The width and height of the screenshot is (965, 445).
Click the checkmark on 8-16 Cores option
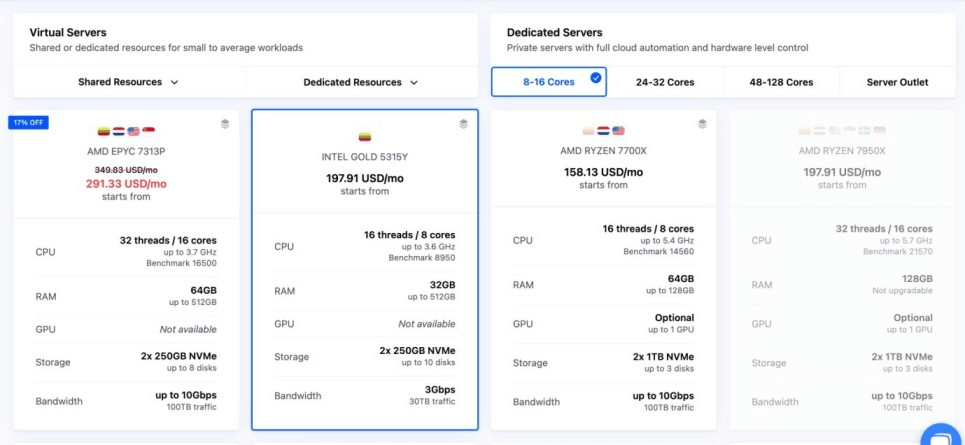tap(596, 77)
